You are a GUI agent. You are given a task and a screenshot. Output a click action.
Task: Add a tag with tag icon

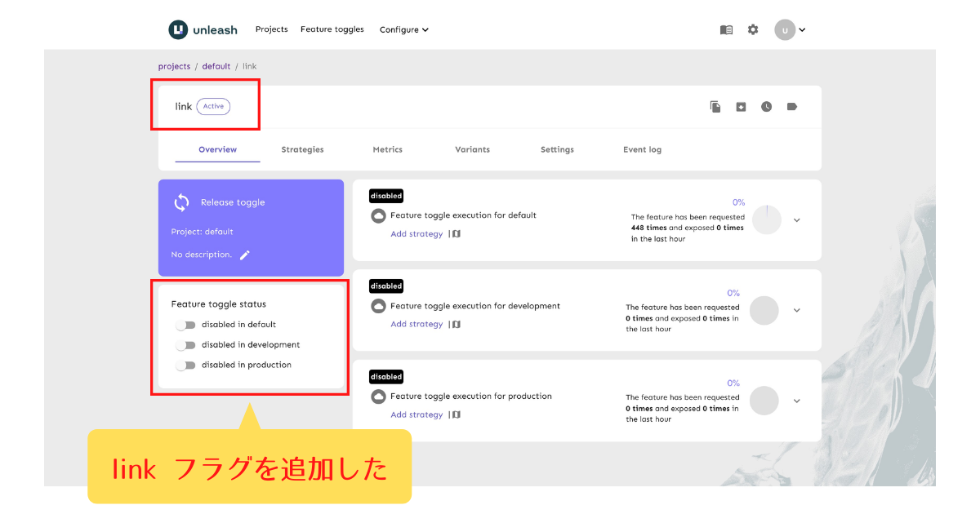[x=791, y=107]
